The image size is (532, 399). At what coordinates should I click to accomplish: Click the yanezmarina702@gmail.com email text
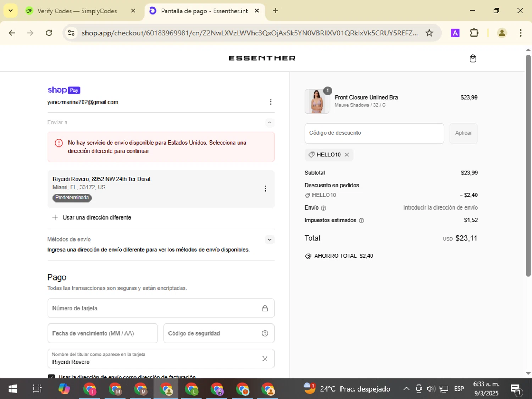tap(83, 102)
